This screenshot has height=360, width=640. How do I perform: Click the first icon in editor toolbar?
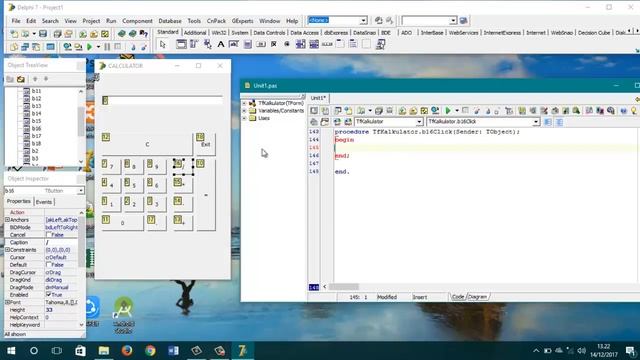click(x=313, y=111)
